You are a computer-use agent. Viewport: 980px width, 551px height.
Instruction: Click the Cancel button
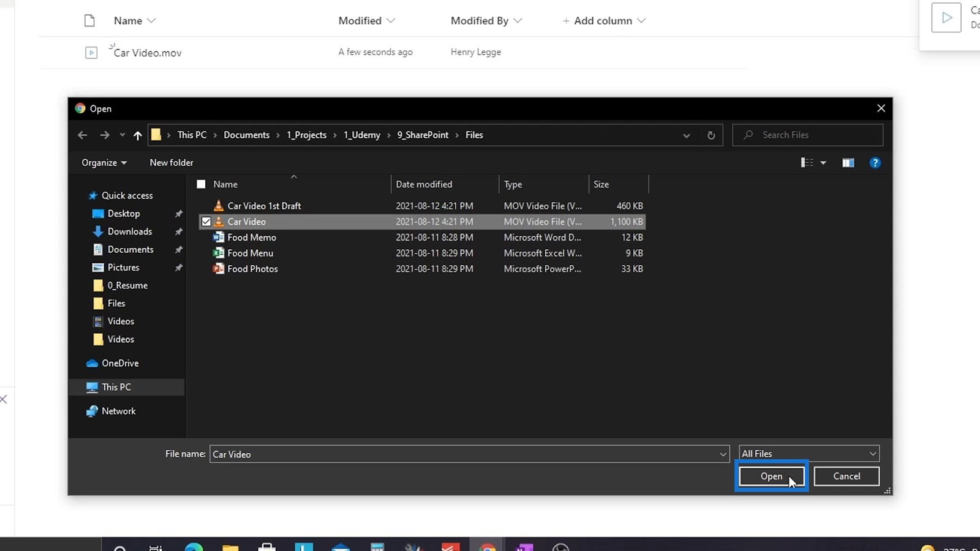(846, 476)
